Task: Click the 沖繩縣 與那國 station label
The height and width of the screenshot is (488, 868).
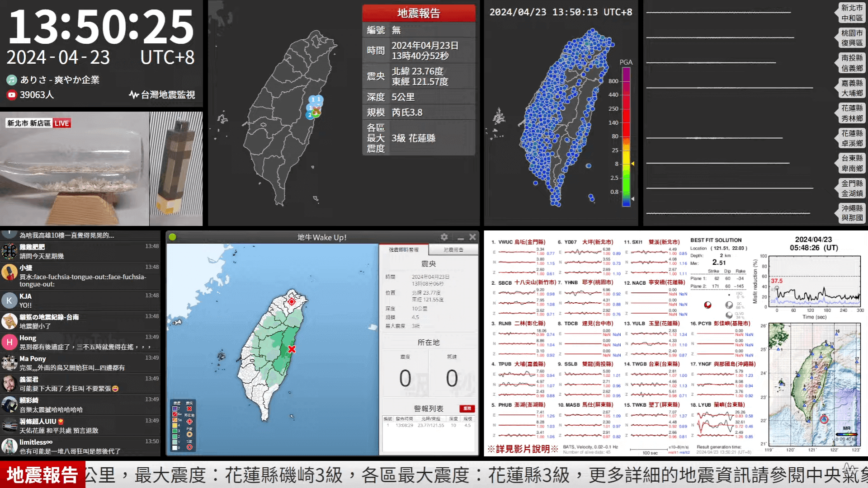Action: pyautogui.click(x=852, y=213)
